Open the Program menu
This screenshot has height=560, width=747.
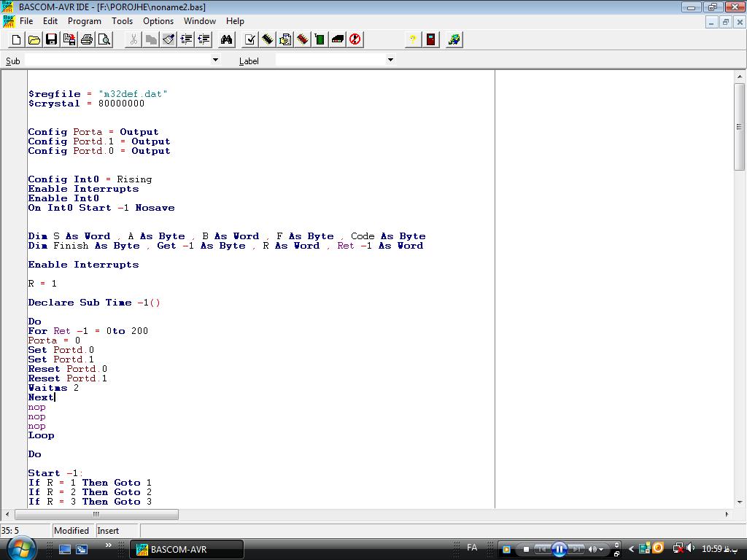coord(85,21)
